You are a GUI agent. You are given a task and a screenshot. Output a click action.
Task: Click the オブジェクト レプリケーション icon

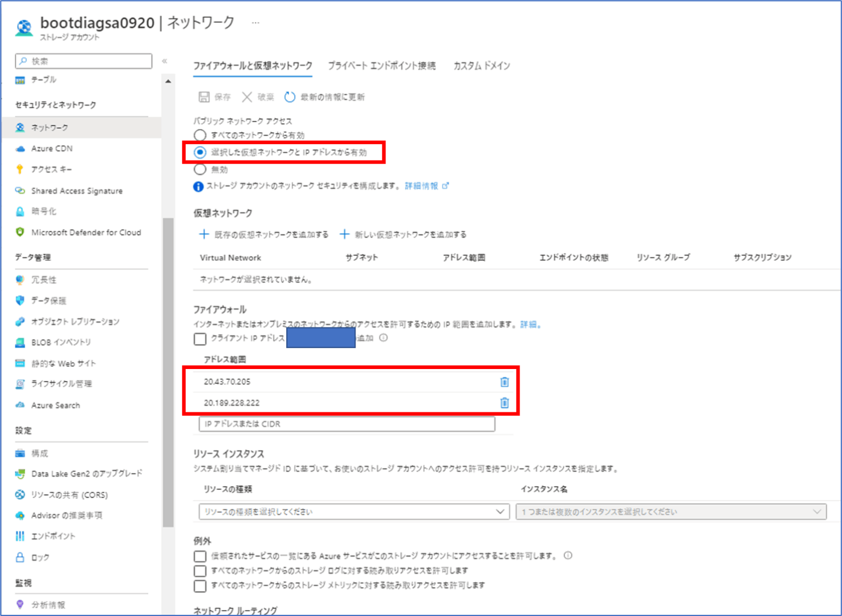[x=20, y=322]
